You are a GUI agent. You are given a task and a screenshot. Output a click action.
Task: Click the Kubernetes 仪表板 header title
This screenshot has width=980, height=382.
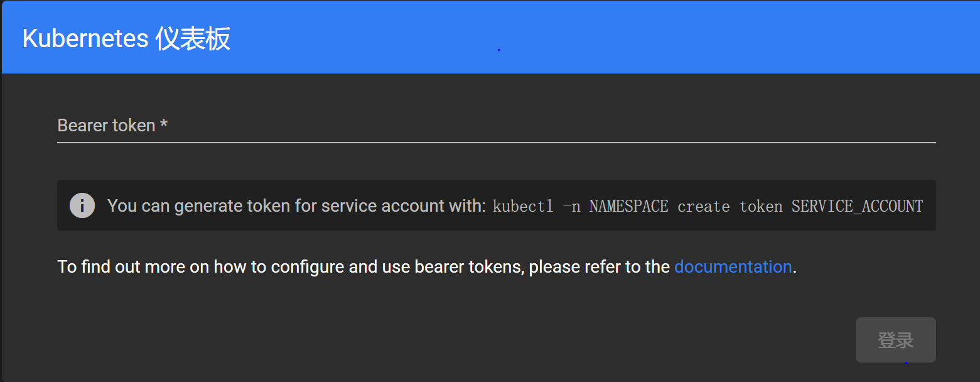126,39
